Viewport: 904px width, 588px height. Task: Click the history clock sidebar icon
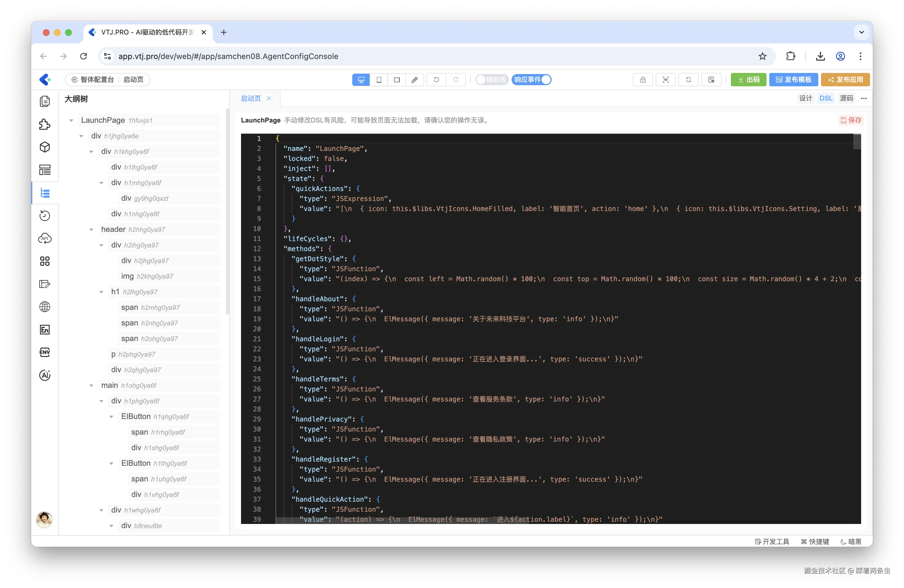tap(45, 216)
